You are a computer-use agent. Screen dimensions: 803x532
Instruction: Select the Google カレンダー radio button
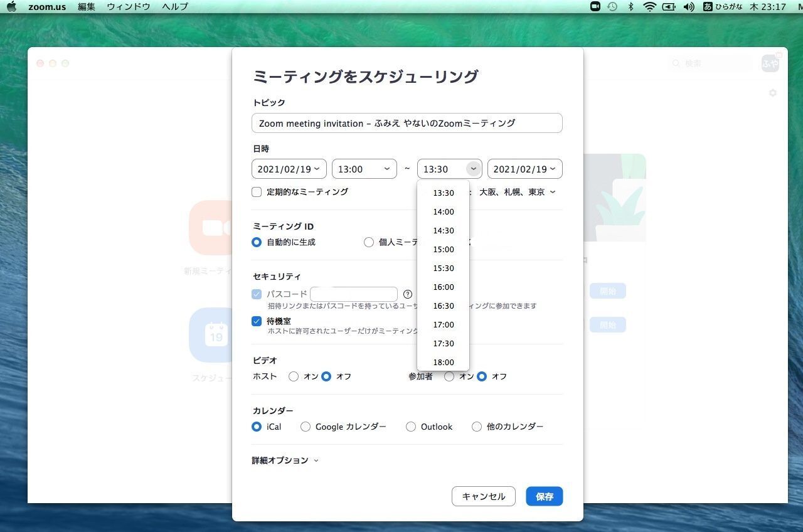(306, 427)
